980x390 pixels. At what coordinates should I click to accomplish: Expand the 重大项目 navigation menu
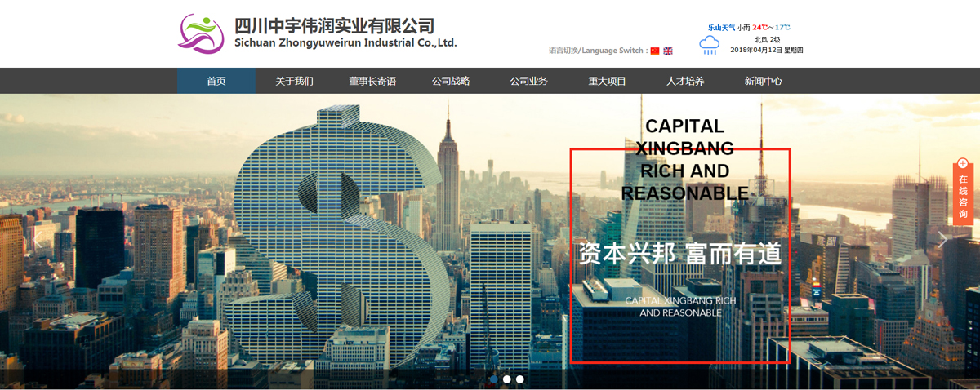[x=607, y=81]
